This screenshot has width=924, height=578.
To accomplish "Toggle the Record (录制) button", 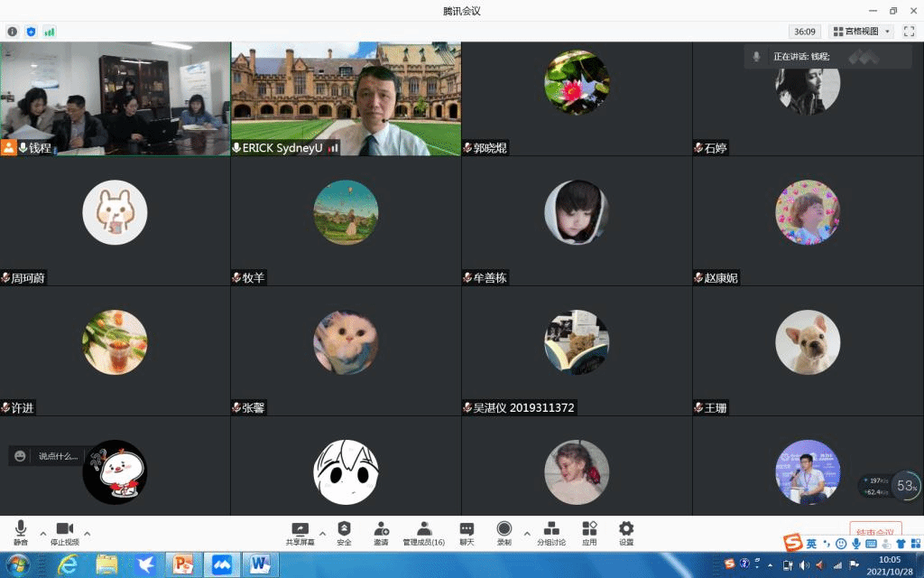I will pos(504,532).
